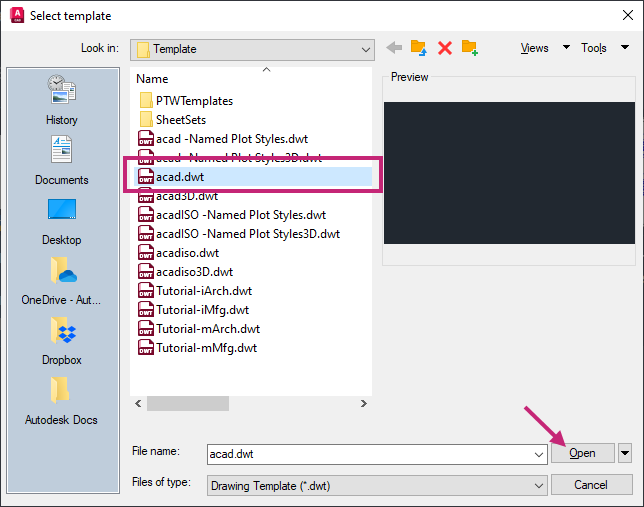Open the Views menu
This screenshot has height=507, width=644.
coord(534,48)
